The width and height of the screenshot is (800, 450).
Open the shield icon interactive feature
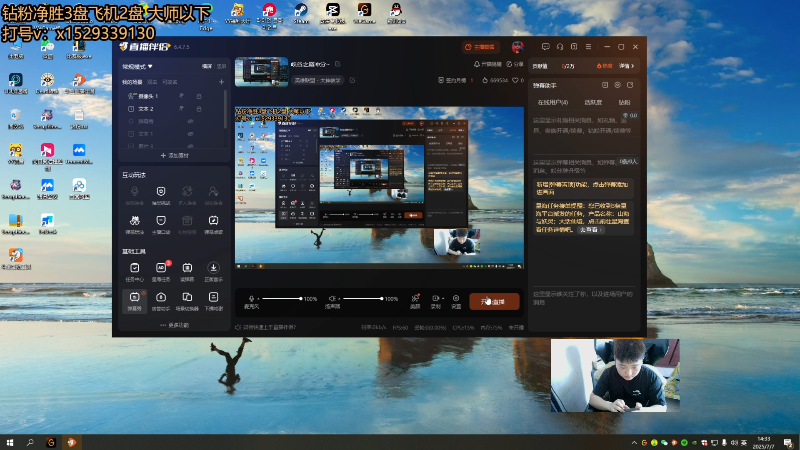[x=161, y=194]
